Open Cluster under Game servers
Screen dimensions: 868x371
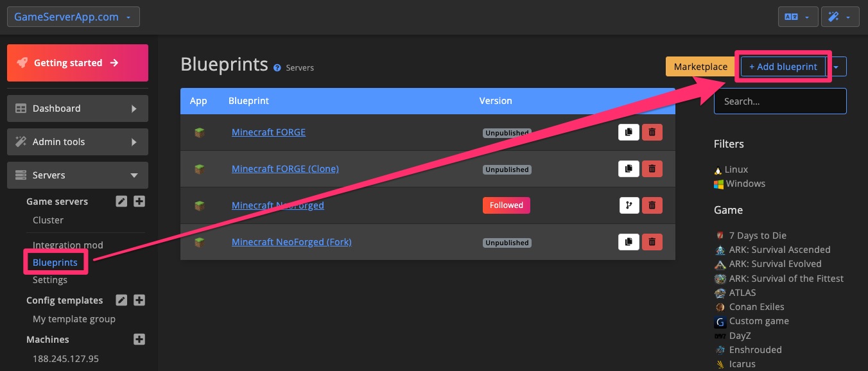click(x=48, y=220)
